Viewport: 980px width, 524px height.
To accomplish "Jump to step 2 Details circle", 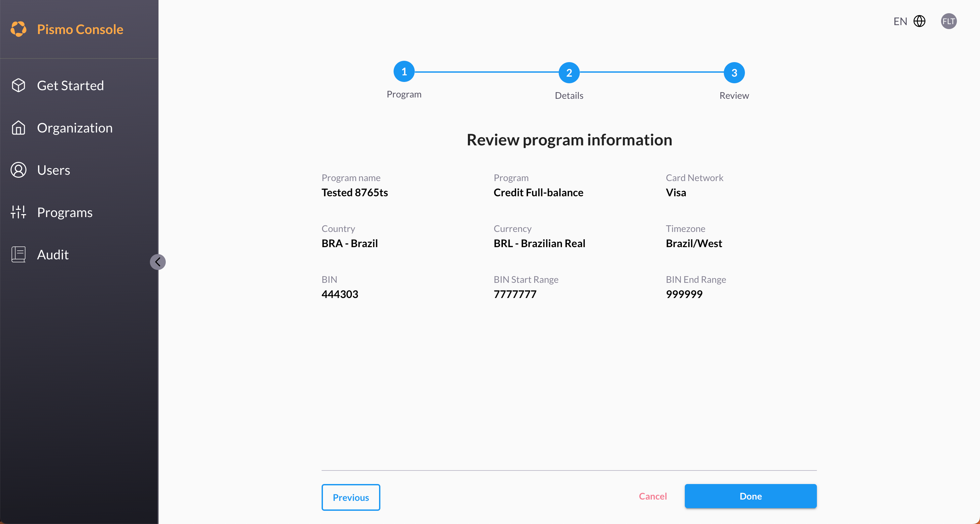I will pos(569,73).
